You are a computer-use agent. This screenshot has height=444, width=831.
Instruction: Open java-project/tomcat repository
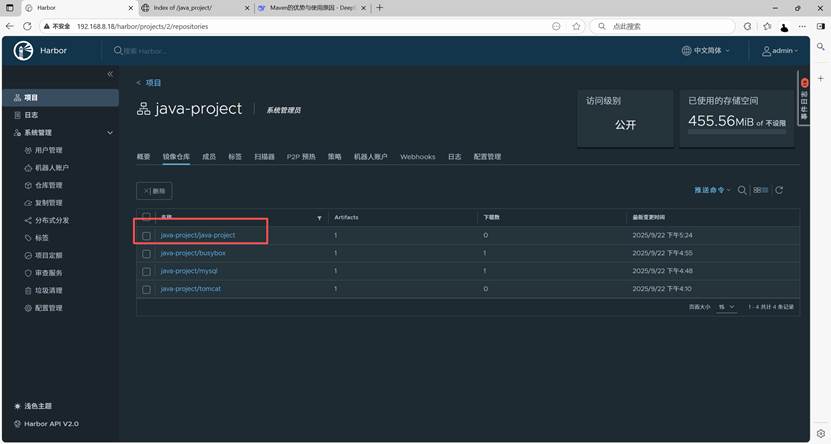pyautogui.click(x=190, y=289)
